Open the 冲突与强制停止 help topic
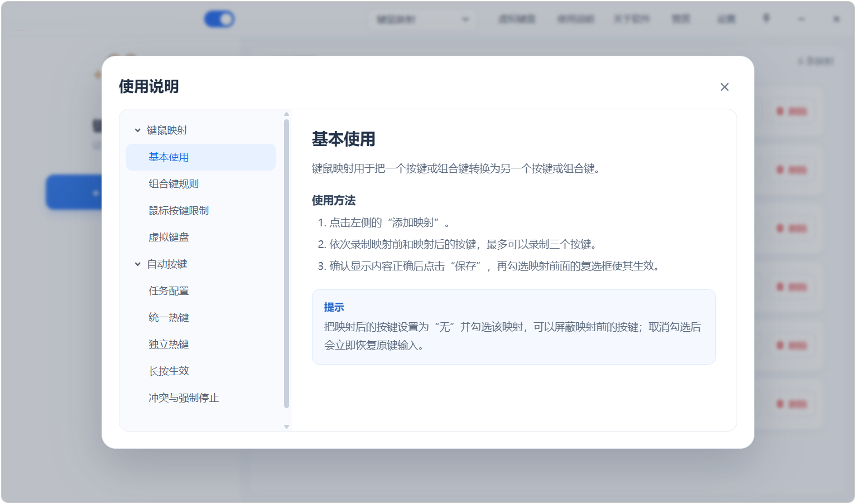856x504 pixels. pos(201,398)
